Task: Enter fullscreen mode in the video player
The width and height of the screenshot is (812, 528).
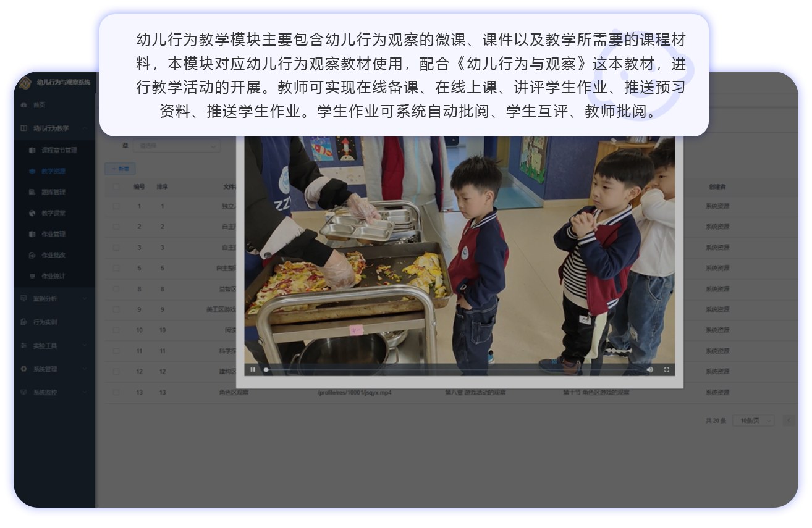Action: [667, 369]
